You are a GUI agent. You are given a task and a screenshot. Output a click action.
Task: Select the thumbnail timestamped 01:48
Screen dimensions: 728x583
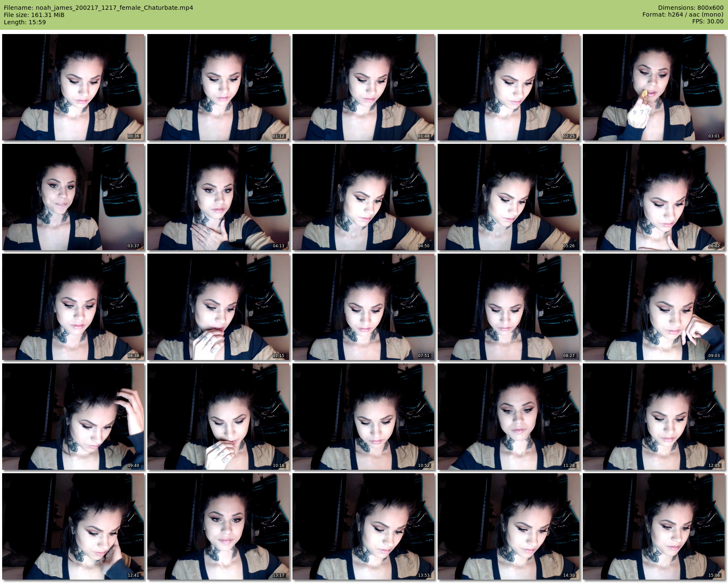[364, 87]
